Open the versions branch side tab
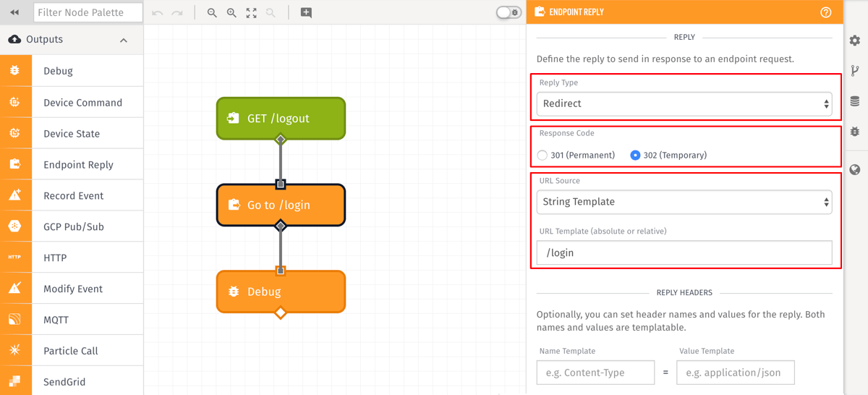The width and height of the screenshot is (868, 395). tap(855, 71)
